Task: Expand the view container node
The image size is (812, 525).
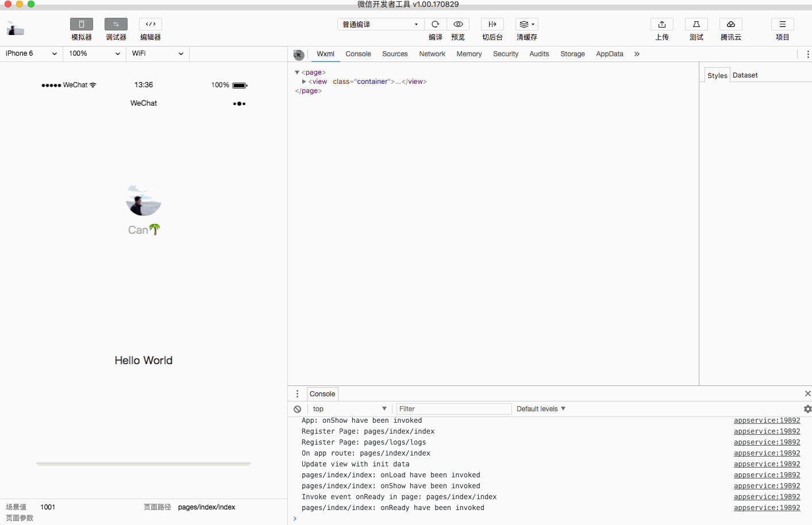Action: click(x=304, y=82)
